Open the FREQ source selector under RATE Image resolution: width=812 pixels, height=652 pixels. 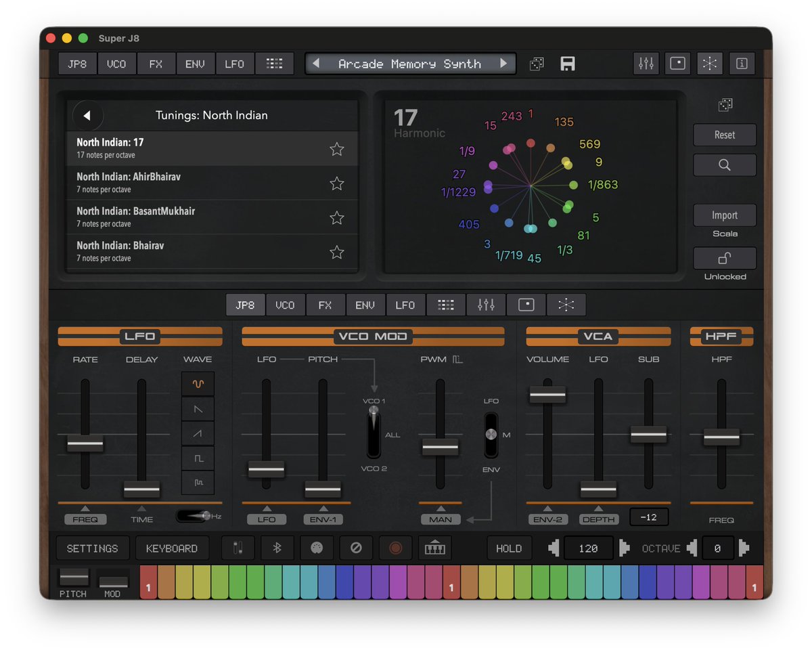click(x=85, y=519)
